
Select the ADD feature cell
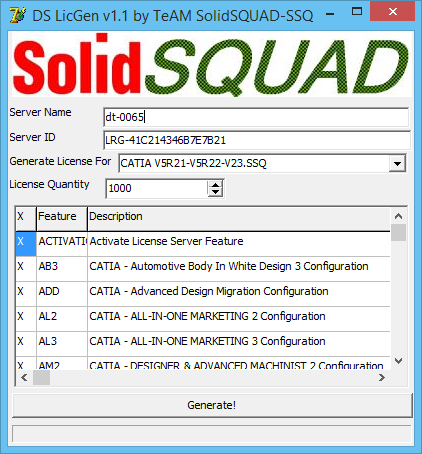coord(62,294)
